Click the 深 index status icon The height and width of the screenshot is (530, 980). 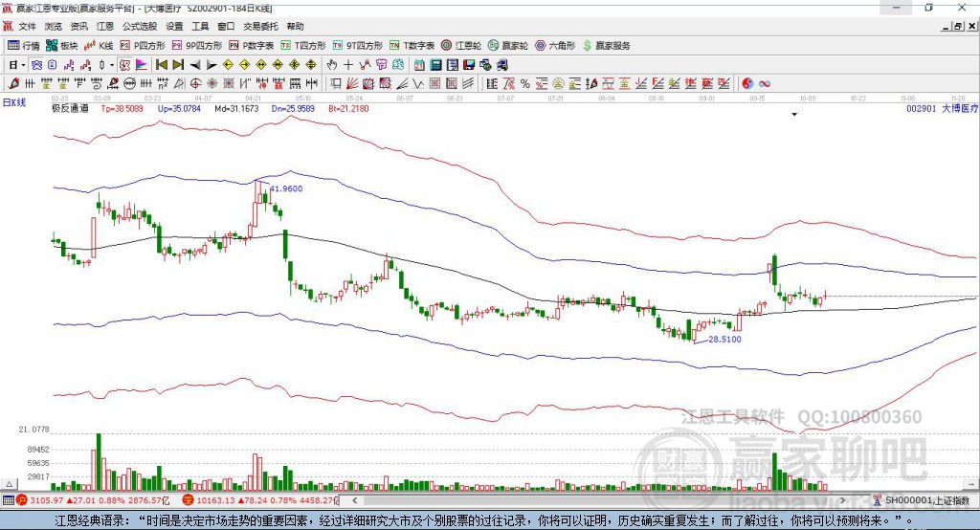click(x=188, y=500)
